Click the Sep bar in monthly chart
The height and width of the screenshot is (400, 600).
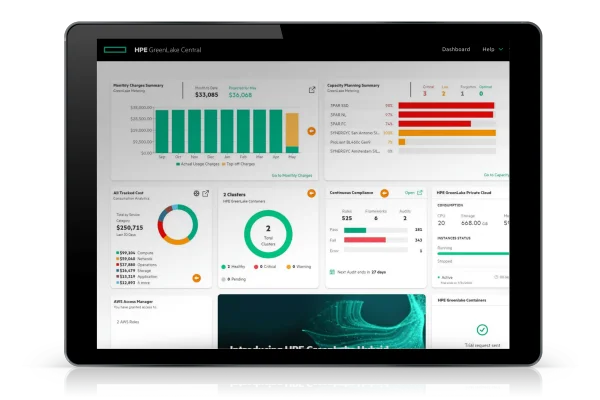162,131
